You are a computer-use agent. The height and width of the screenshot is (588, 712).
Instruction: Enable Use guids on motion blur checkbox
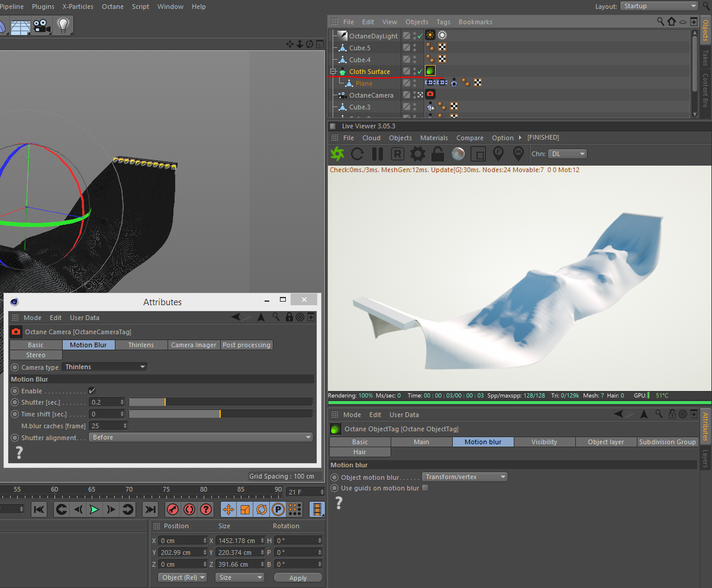coord(425,488)
